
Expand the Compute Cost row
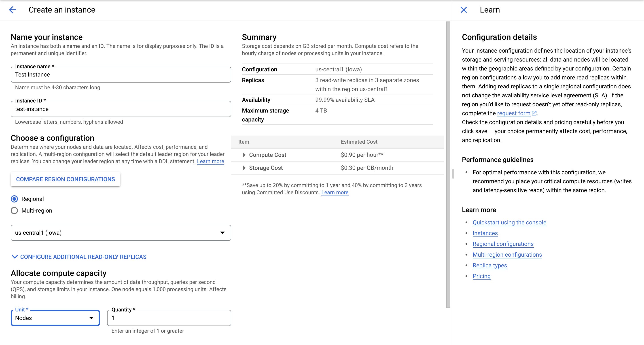pos(244,155)
